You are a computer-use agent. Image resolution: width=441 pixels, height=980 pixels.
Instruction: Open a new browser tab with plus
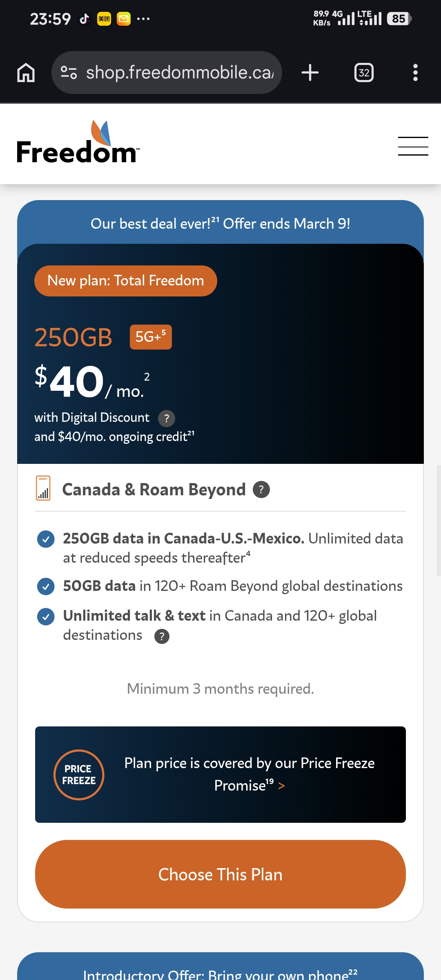pos(310,73)
